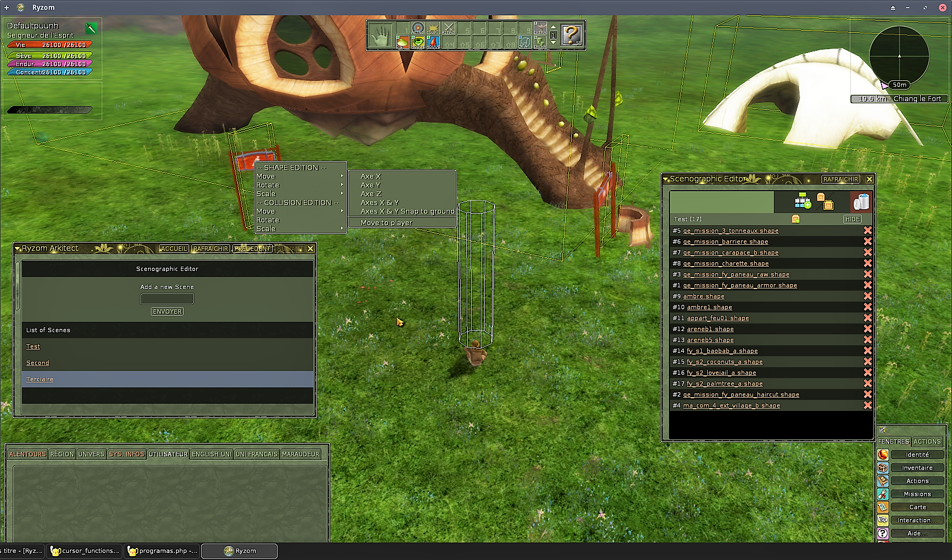Open Identité window via orb icon
Screen dimensions: 952x560
[x=883, y=455]
